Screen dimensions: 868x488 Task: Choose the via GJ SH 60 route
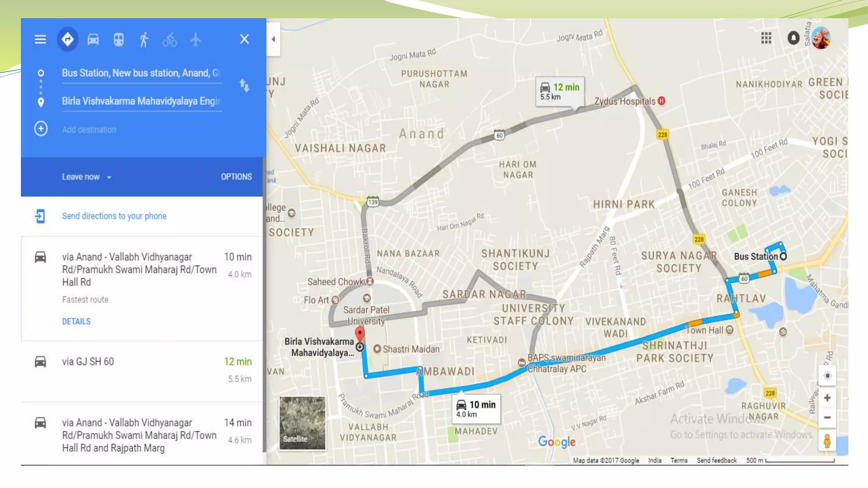(142, 371)
